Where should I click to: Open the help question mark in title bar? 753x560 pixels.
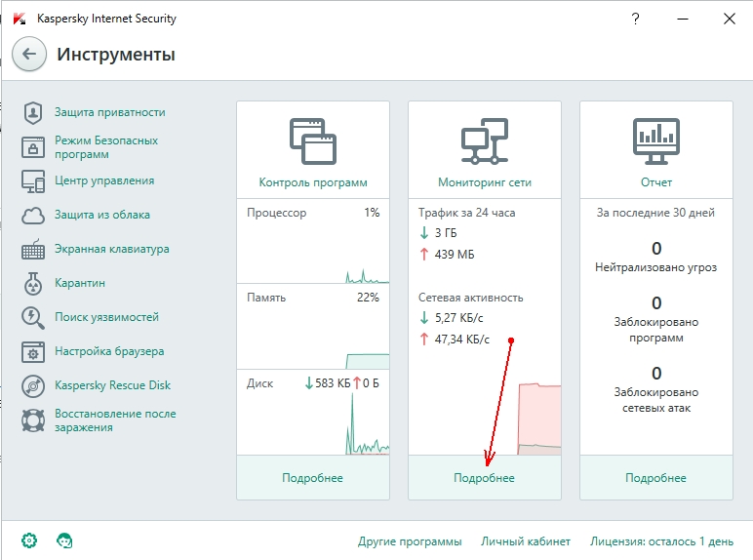(x=636, y=19)
